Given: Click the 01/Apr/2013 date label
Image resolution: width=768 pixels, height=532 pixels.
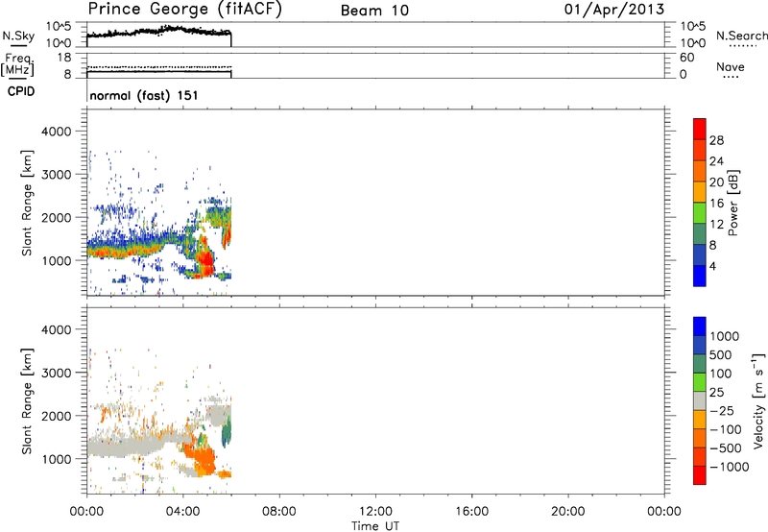Looking at the screenshot, I should click(x=614, y=10).
